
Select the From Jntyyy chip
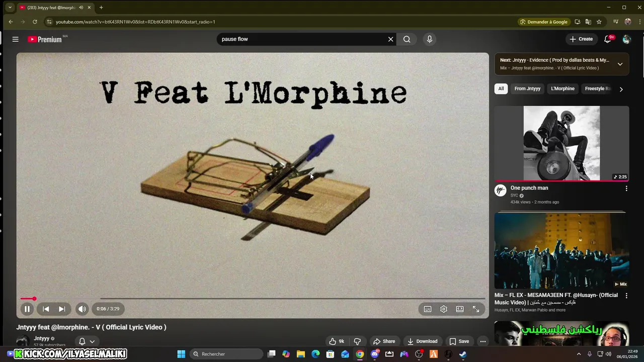click(527, 88)
